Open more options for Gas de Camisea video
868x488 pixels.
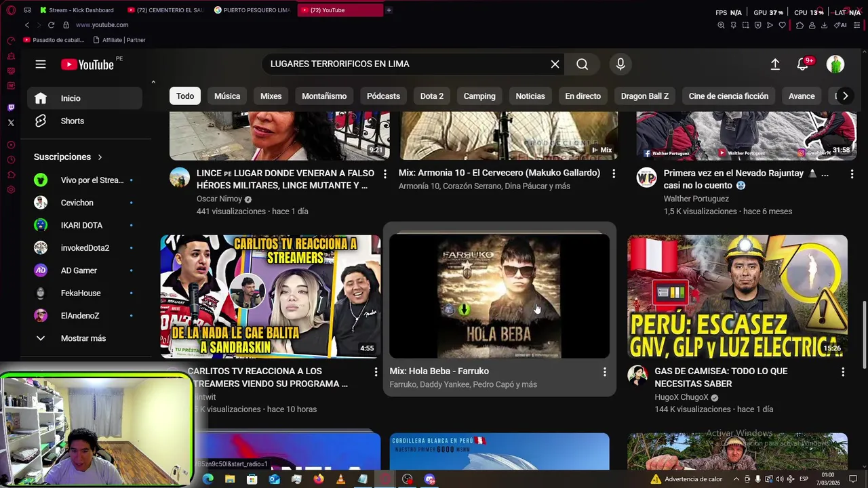[843, 371]
